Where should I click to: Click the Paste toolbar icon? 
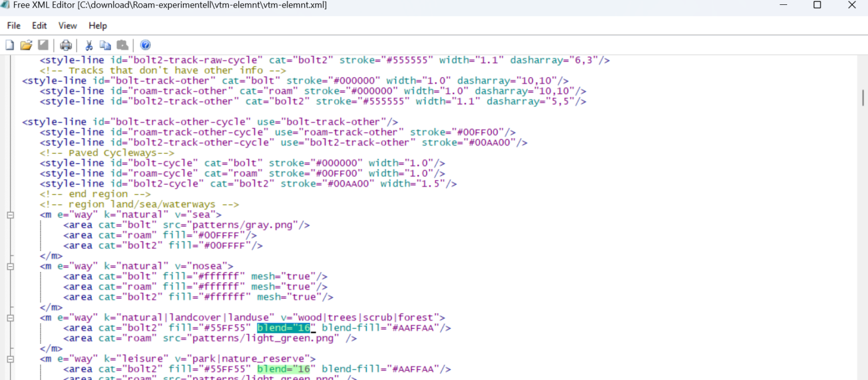coord(123,45)
